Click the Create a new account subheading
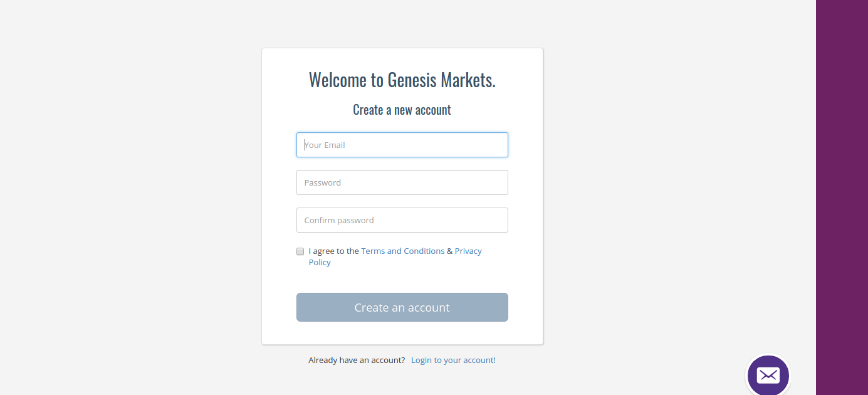This screenshot has height=395, width=868. tap(402, 110)
